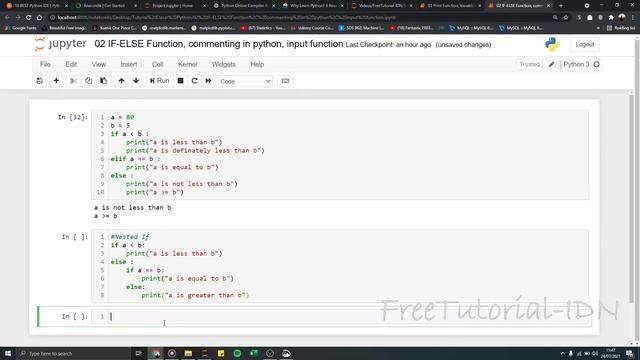Run the selected cell

(159, 81)
